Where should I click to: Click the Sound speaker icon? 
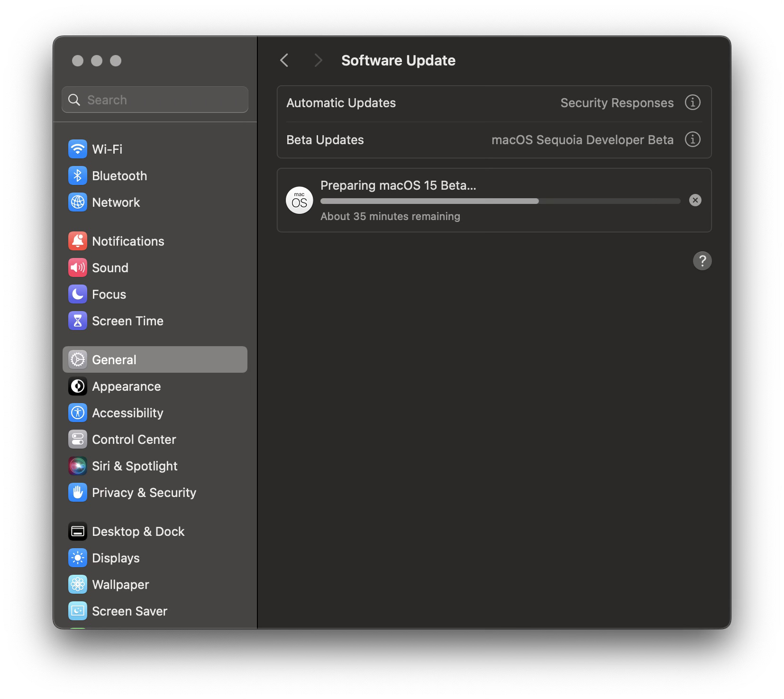(78, 267)
